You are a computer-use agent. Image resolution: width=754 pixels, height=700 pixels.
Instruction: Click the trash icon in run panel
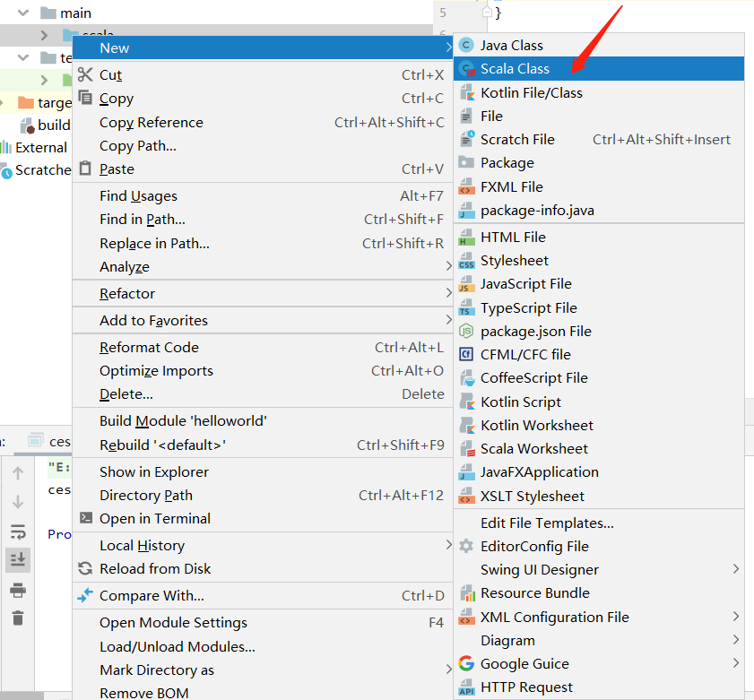(18, 618)
